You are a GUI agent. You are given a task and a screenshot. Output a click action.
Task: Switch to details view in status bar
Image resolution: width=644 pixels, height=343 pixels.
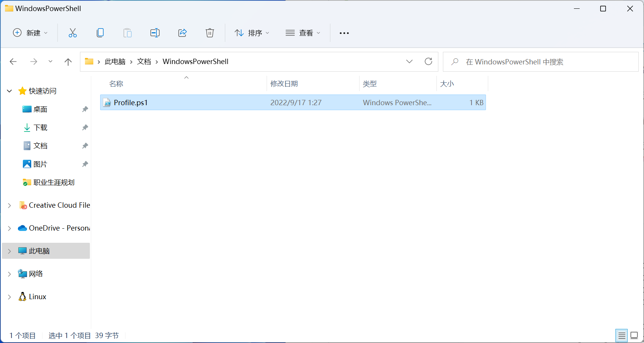coord(622,335)
